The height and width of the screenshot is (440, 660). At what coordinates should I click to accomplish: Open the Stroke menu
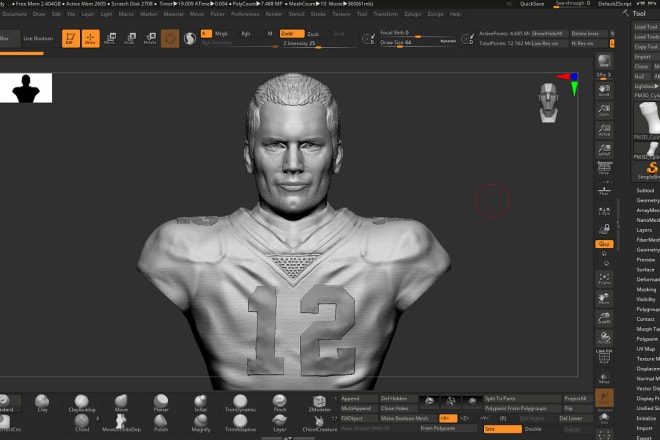coord(318,14)
